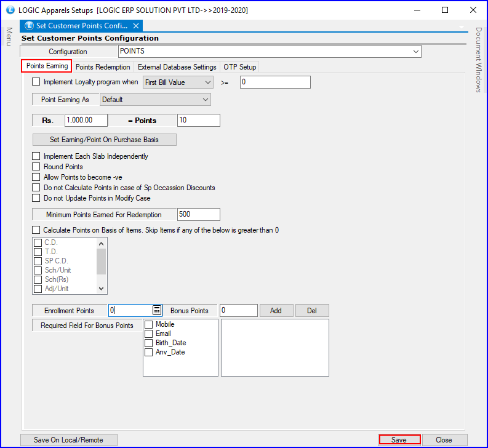Check the Adj/Unit item
The height and width of the screenshot is (448, 488).
(38, 289)
